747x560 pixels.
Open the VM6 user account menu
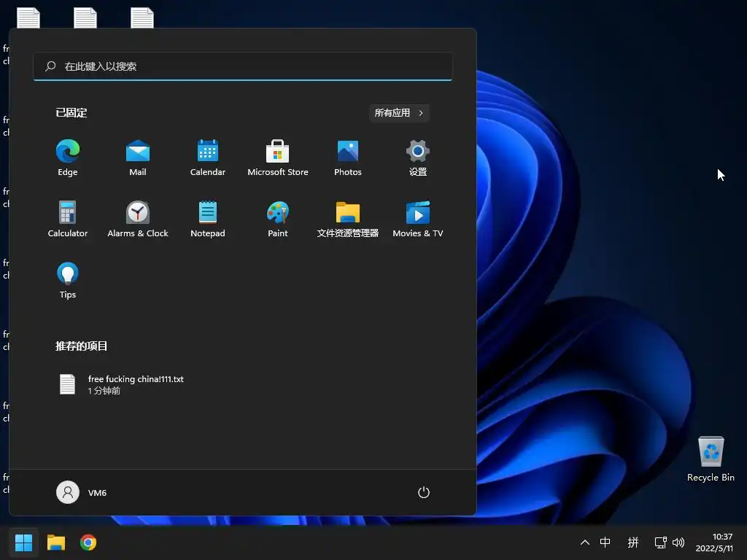tap(82, 492)
